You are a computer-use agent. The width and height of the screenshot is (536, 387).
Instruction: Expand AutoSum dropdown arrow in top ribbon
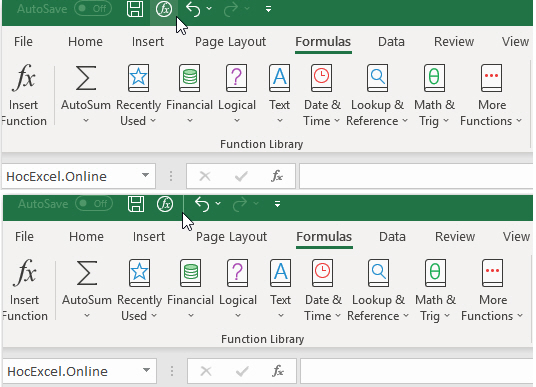[86, 121]
